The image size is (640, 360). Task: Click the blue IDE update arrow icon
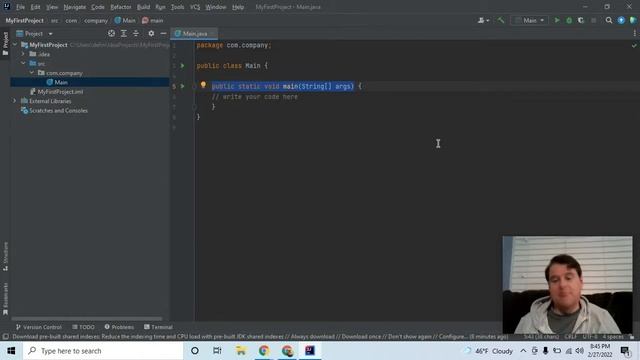coord(621,20)
